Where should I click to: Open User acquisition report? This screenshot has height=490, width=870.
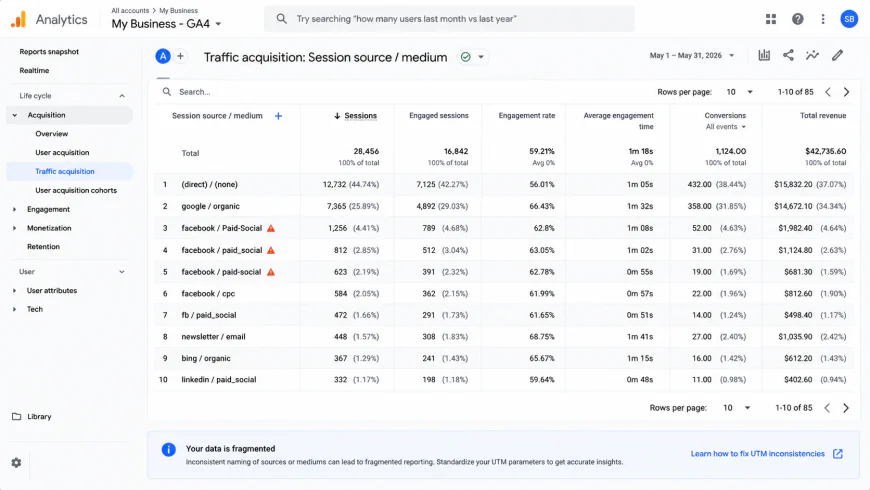click(x=62, y=153)
